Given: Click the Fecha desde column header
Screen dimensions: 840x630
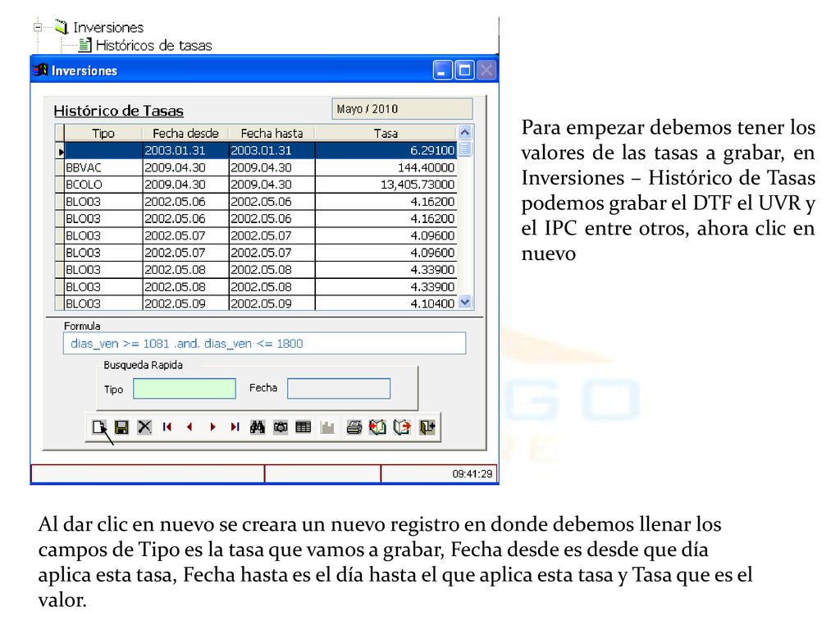Looking at the screenshot, I should (x=185, y=133).
